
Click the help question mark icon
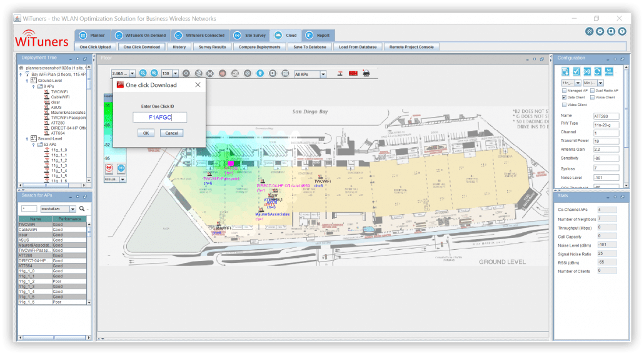[x=622, y=31]
